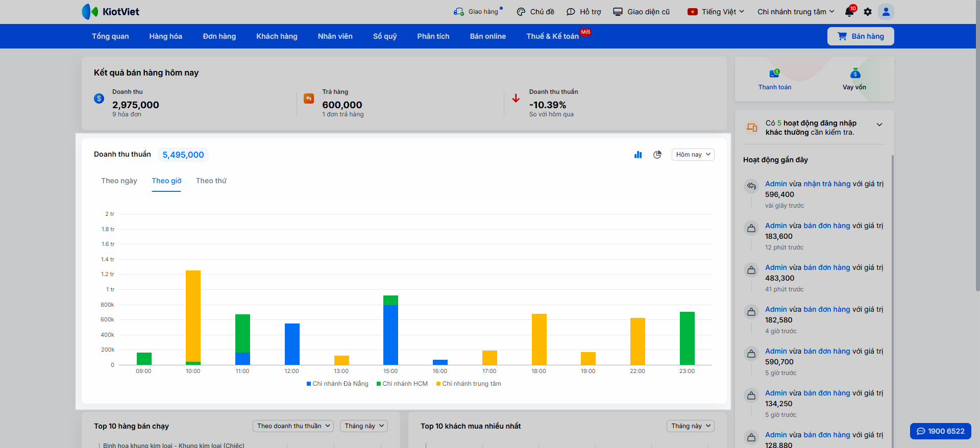Open the Vay vốn loan icon
Viewport: 980px width, 448px height.
(x=855, y=74)
